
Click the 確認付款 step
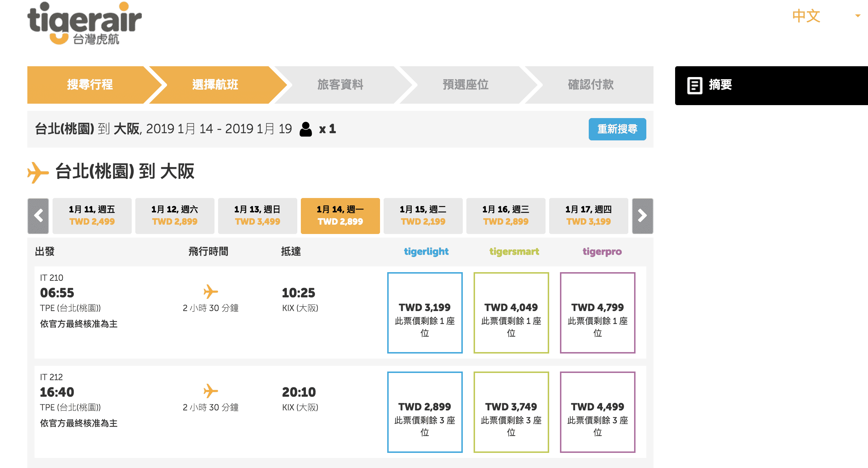coord(591,85)
